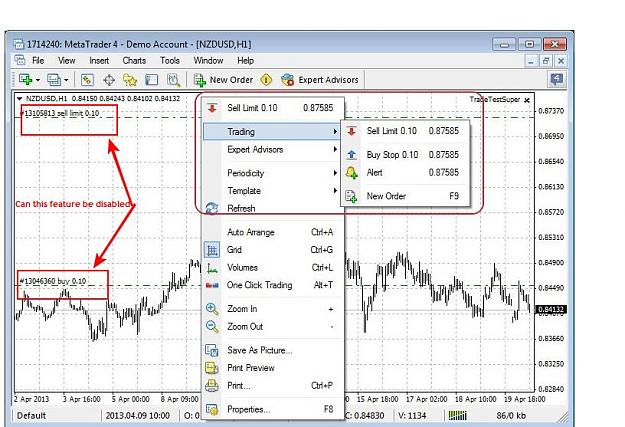Image resolution: width=625 pixels, height=427 pixels.
Task: Choose New Order F9 in submenu
Action: [x=405, y=196]
